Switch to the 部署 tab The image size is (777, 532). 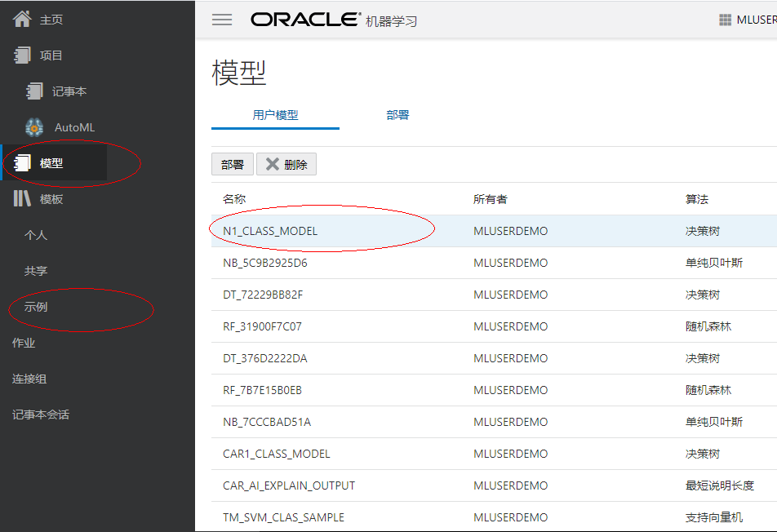pyautogui.click(x=397, y=115)
